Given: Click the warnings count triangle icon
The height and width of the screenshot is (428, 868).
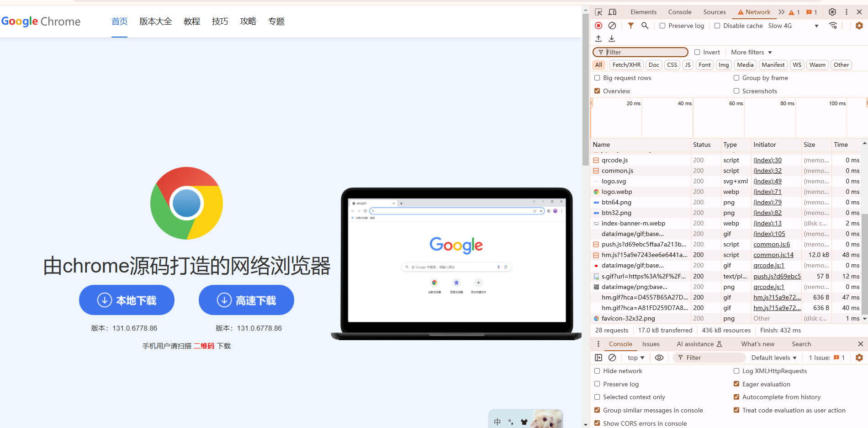Looking at the screenshot, I should [794, 12].
